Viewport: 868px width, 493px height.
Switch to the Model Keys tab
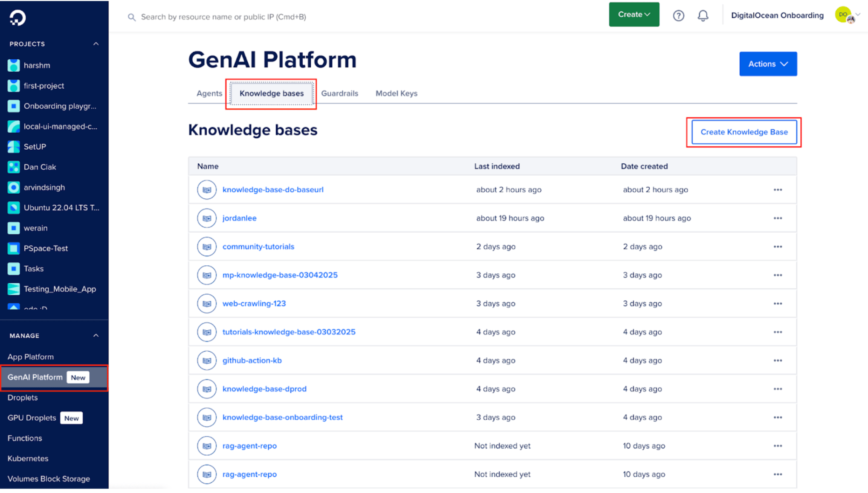coord(396,93)
